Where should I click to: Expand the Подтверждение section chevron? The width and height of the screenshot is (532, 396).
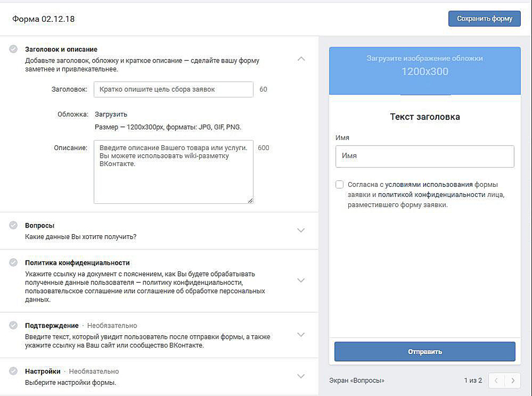301,335
